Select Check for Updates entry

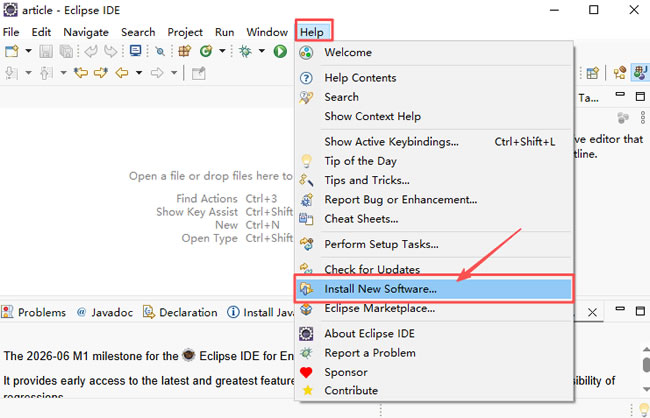[372, 269]
